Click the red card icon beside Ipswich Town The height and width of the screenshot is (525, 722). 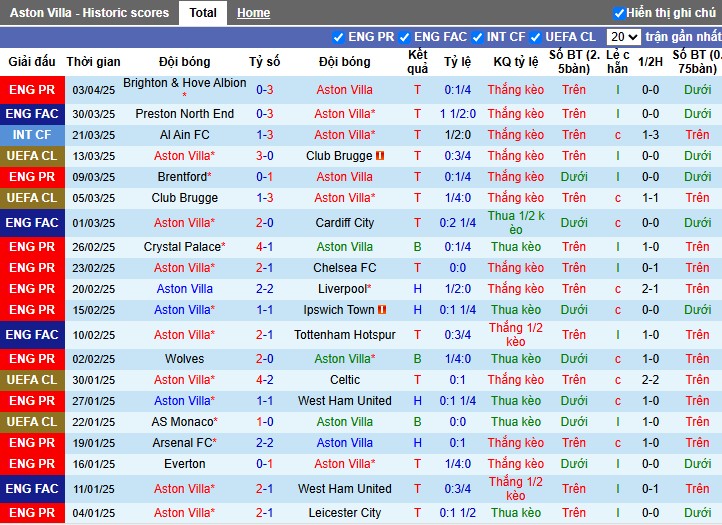pos(382,309)
